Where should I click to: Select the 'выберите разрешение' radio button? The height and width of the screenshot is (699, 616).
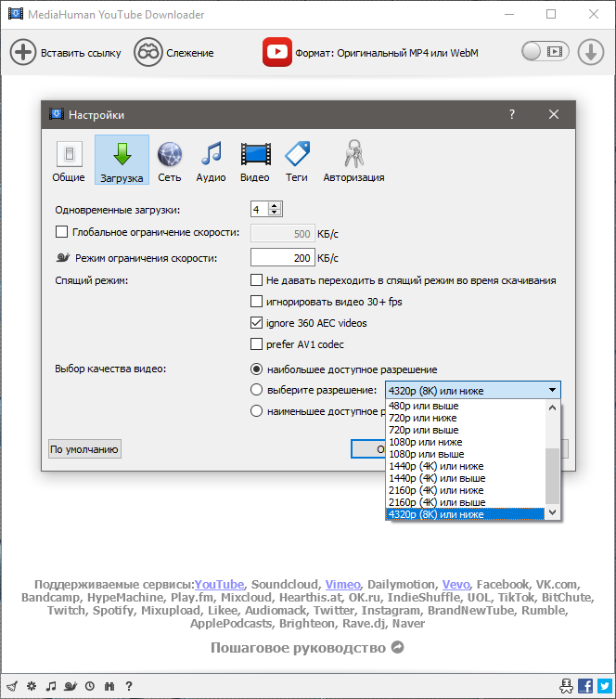click(x=256, y=390)
